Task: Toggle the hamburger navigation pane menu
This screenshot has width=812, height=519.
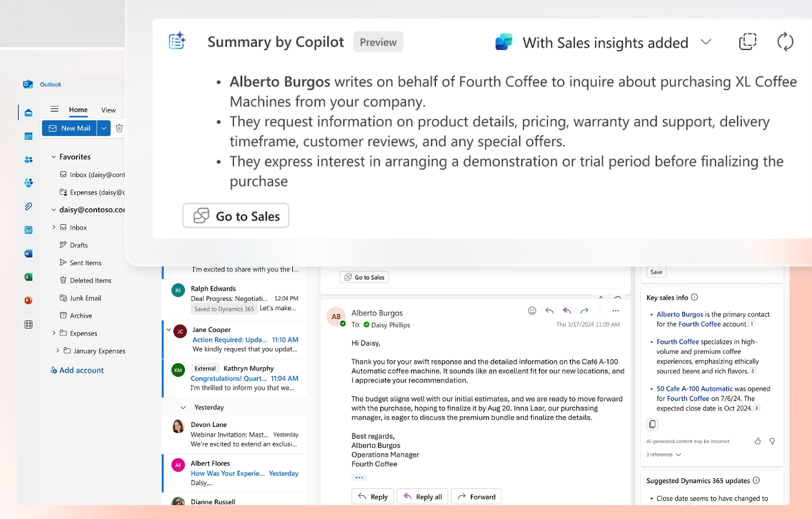Action: (x=54, y=109)
